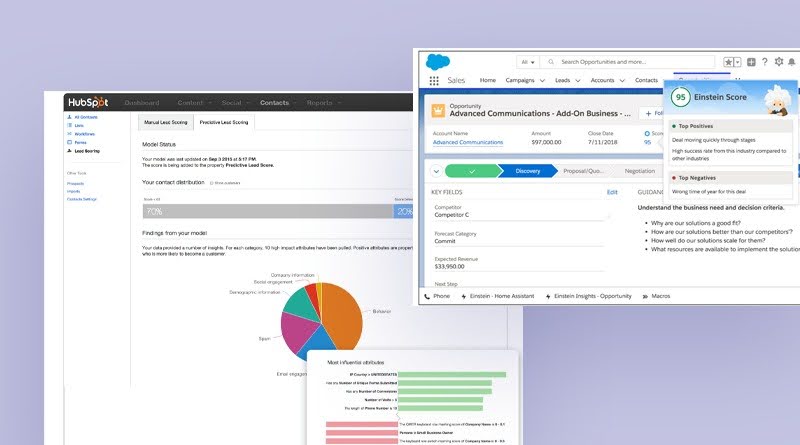
Task: Click the 95 Einstein Score circle badge
Action: pyautogui.click(x=681, y=97)
